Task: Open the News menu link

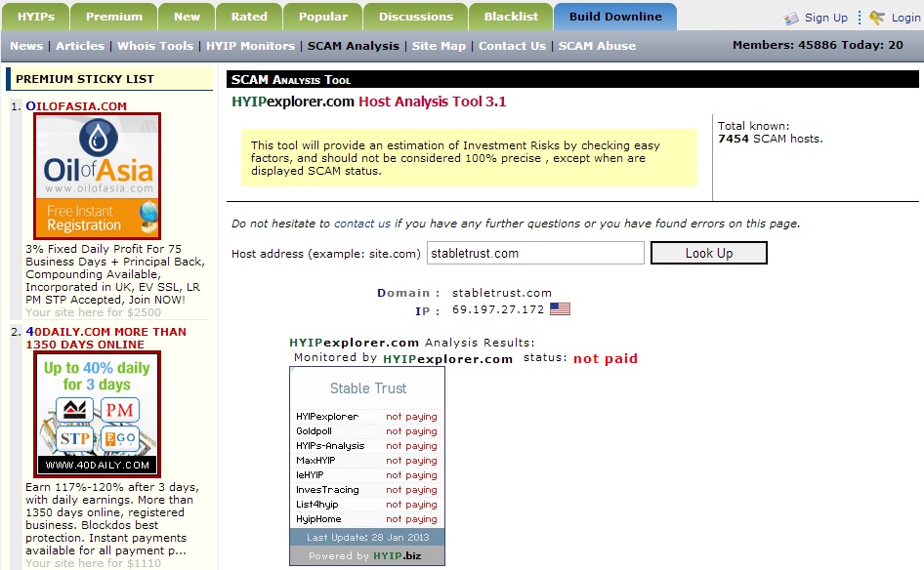Action: (26, 46)
